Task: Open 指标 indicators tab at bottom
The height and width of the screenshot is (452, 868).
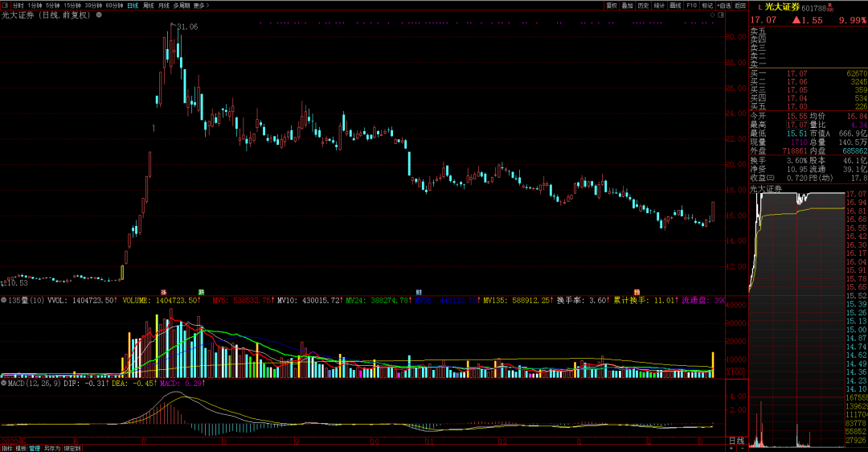Action: 6,449
